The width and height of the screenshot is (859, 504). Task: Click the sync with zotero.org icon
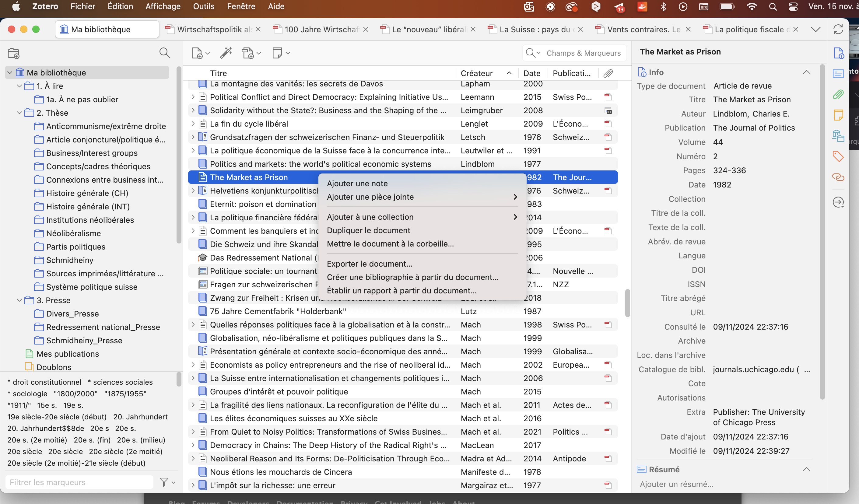coord(838,29)
